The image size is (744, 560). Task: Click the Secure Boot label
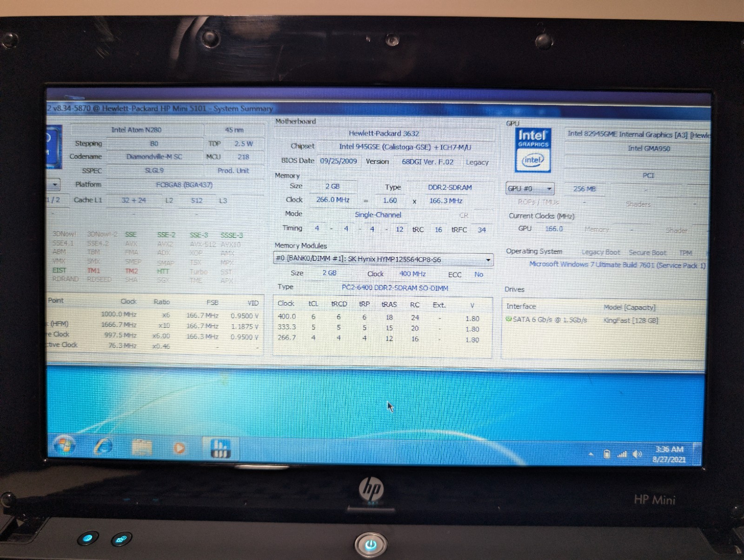(x=647, y=253)
